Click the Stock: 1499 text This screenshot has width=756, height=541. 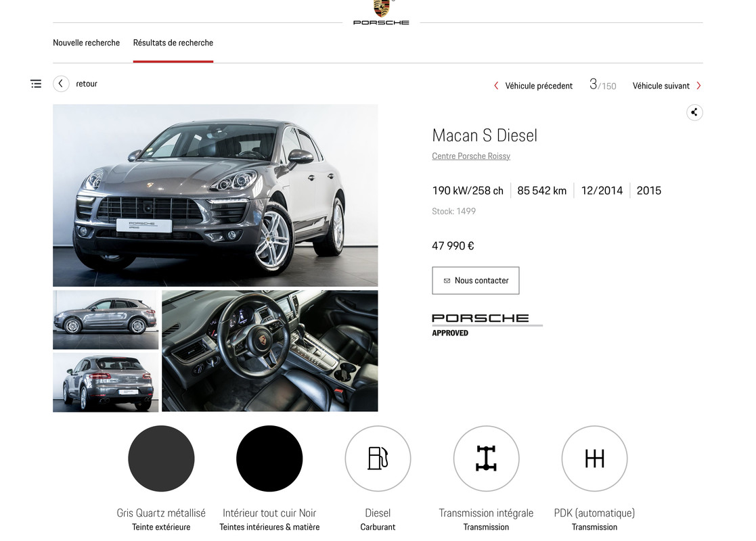tap(453, 211)
